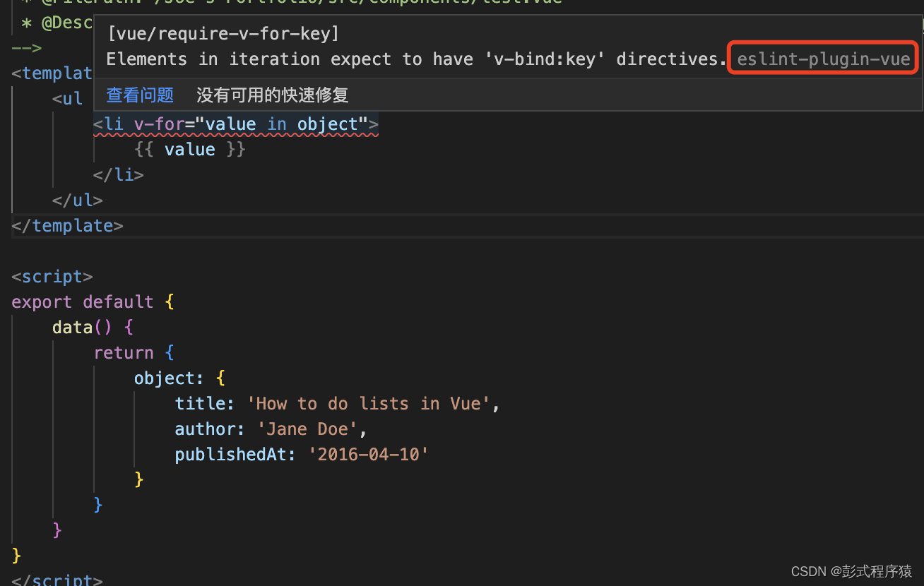Click the 'v-bind:key' text in error message
The image size is (924, 586).
point(545,59)
